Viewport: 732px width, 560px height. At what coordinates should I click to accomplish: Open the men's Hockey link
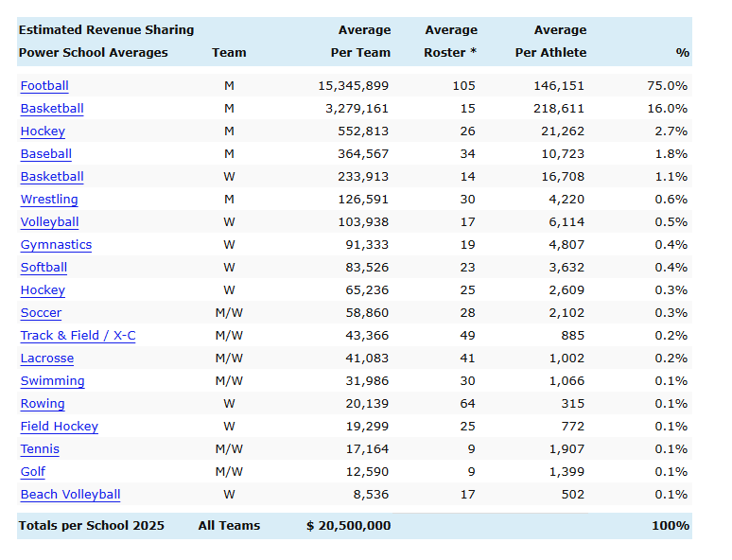tap(43, 131)
